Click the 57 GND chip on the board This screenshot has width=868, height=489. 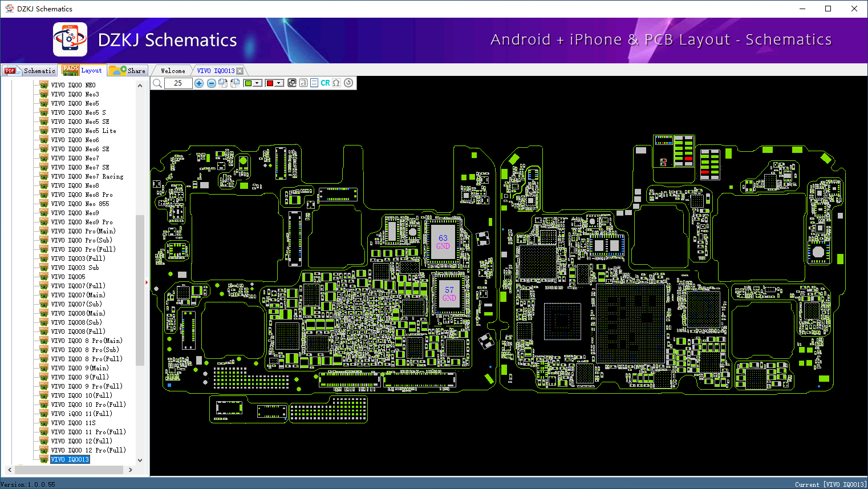click(x=449, y=294)
